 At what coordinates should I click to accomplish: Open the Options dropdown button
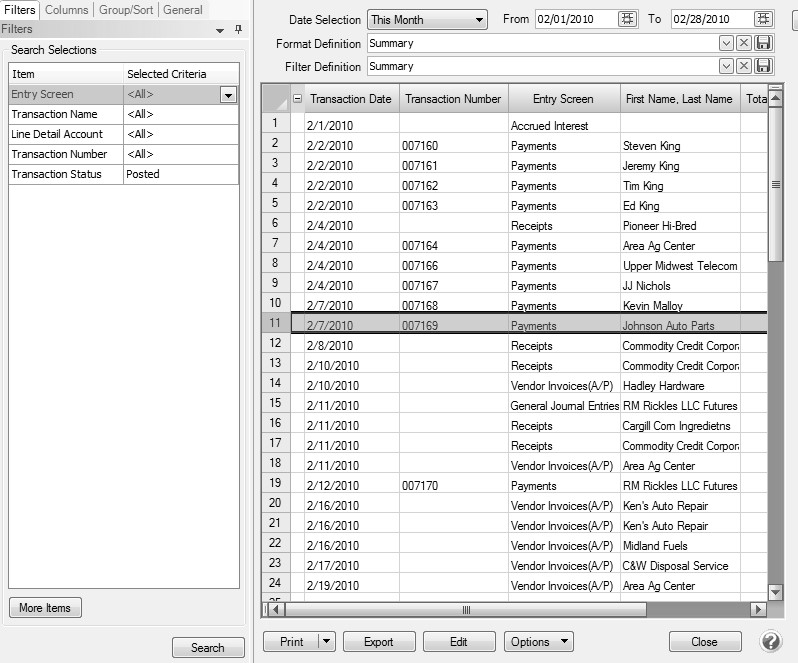click(x=539, y=642)
